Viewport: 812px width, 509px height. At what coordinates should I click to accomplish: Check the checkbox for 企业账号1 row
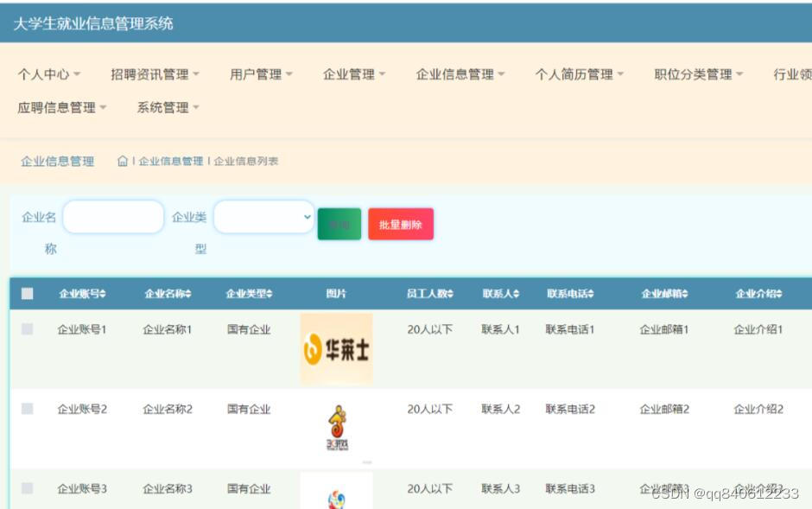27,329
